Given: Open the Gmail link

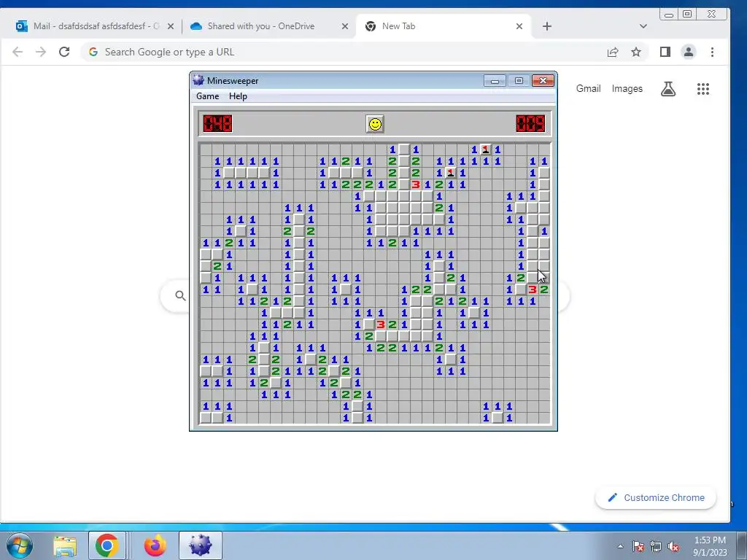Looking at the screenshot, I should click(589, 88).
